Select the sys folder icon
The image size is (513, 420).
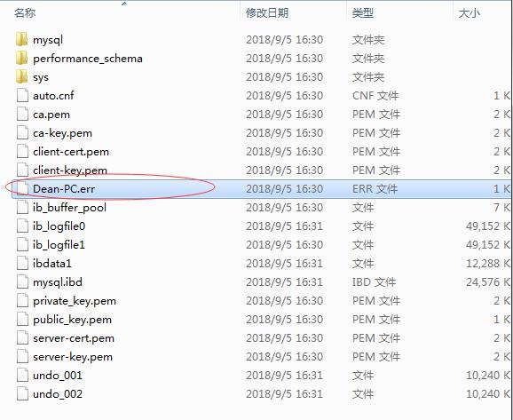click(x=21, y=77)
